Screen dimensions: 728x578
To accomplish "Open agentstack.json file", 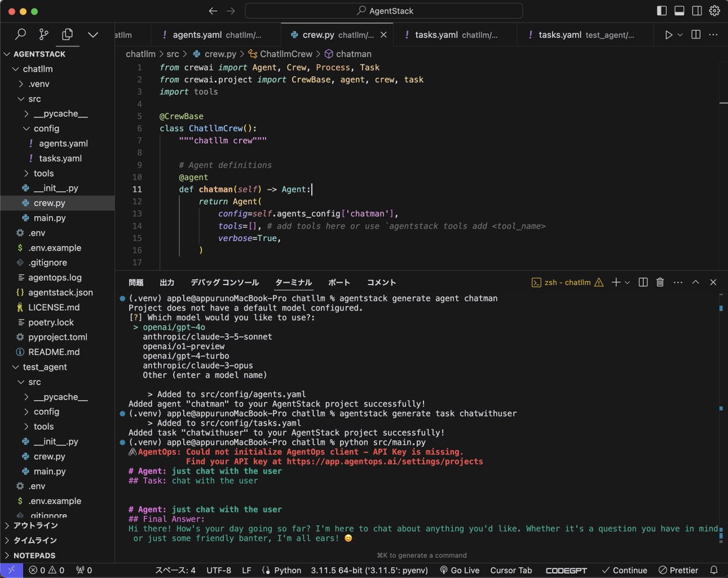I will (x=61, y=293).
